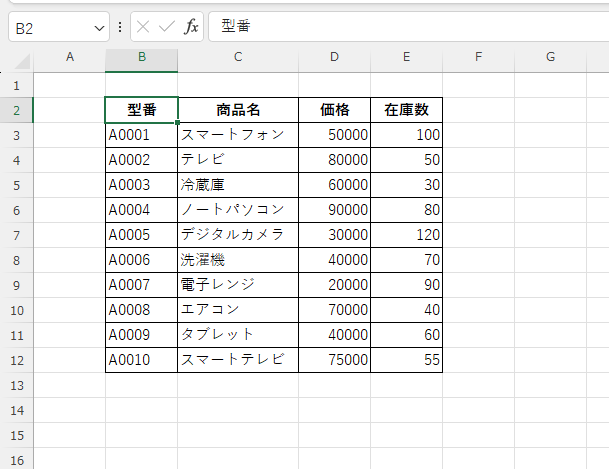
Task: Click the 在庫数 header cell
Action: [x=406, y=110]
